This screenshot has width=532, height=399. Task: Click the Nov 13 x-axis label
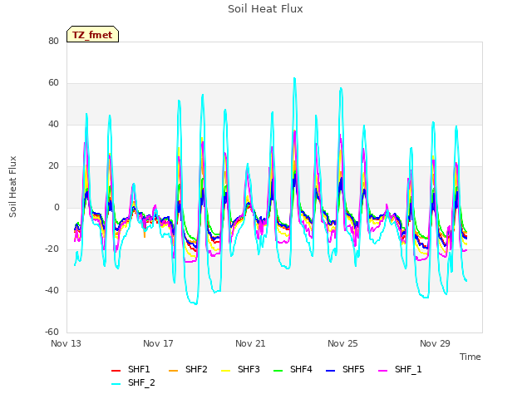click(x=66, y=343)
